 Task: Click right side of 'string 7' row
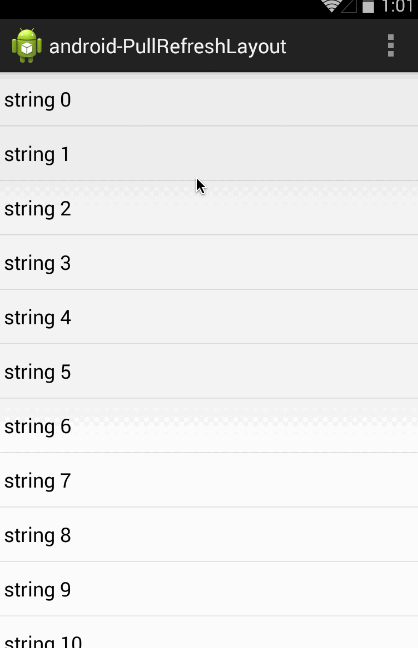(x=351, y=481)
